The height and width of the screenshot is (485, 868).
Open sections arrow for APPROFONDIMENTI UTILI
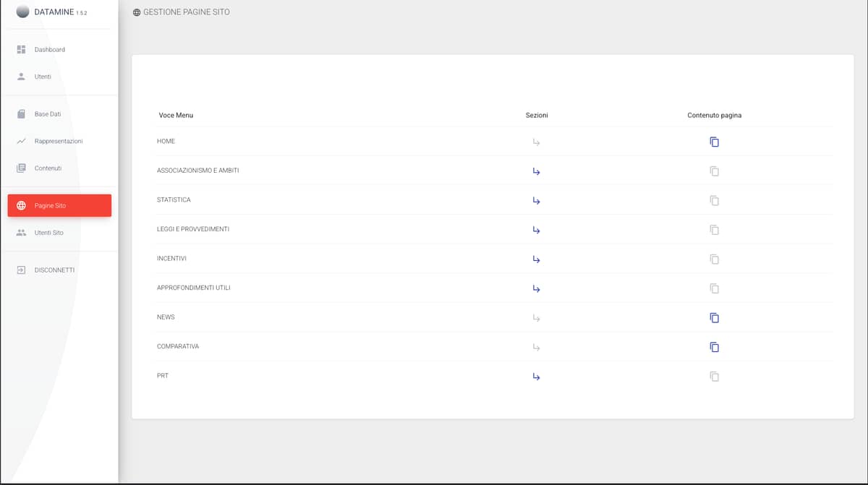click(536, 288)
